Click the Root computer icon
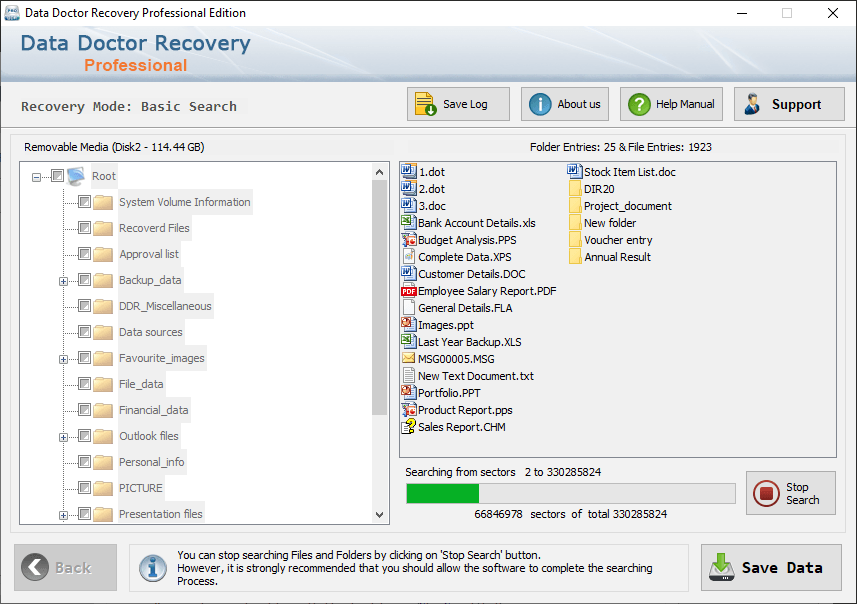857x604 pixels. 77,176
